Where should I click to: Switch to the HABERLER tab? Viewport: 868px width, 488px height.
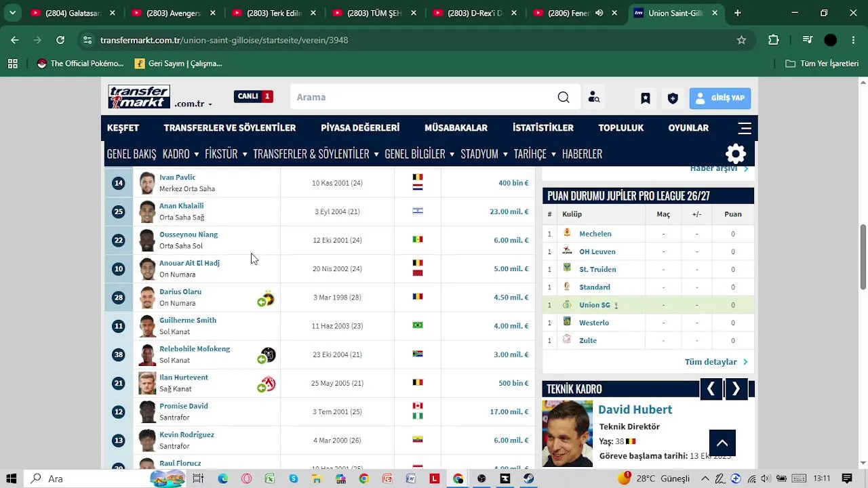[582, 154]
